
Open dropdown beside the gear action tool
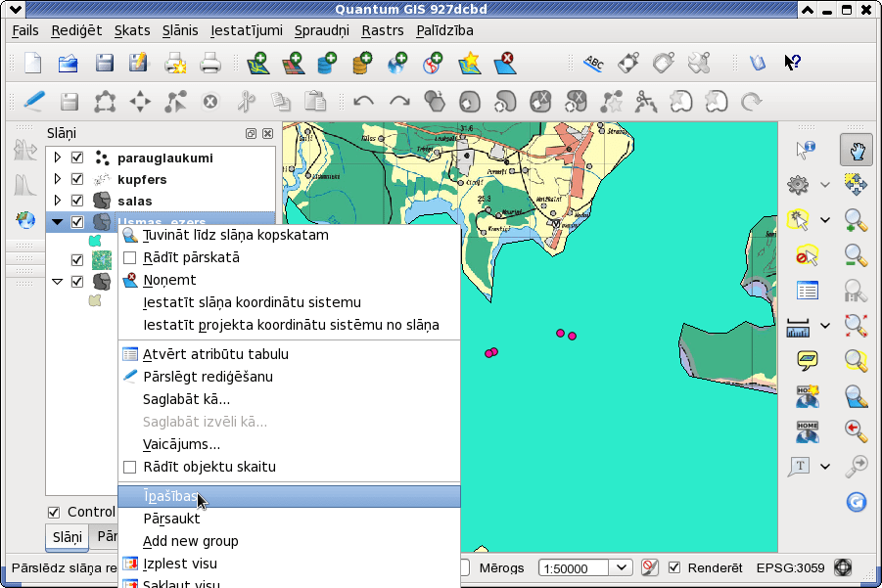click(x=824, y=185)
